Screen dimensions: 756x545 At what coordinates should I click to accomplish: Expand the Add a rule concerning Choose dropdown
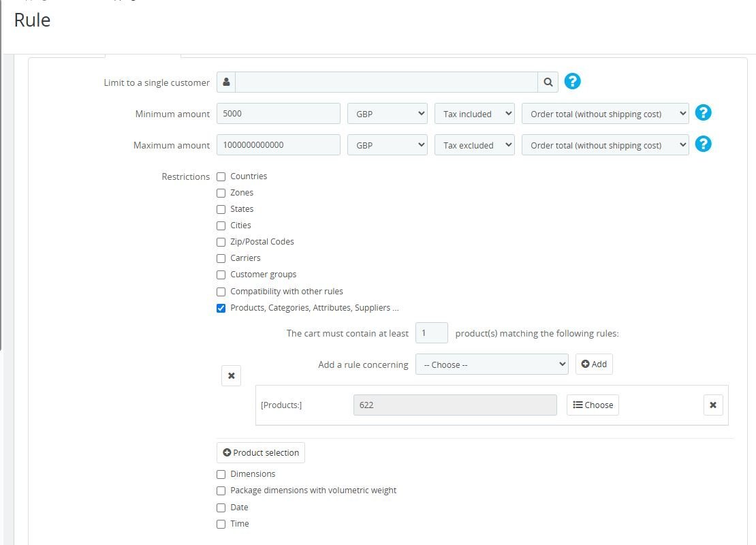click(492, 364)
